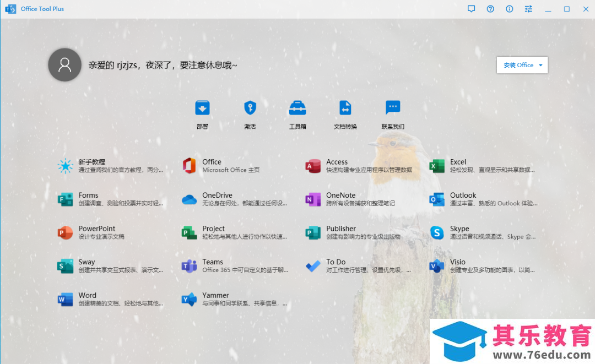Open the 部署 (Deploy) icon
Image resolution: width=595 pixels, height=364 pixels.
pos(202,108)
